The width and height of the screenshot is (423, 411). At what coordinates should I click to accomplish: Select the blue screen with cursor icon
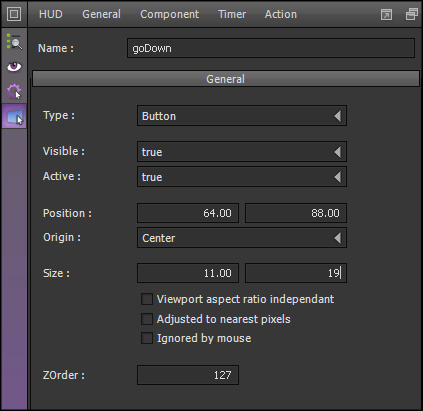[14, 117]
